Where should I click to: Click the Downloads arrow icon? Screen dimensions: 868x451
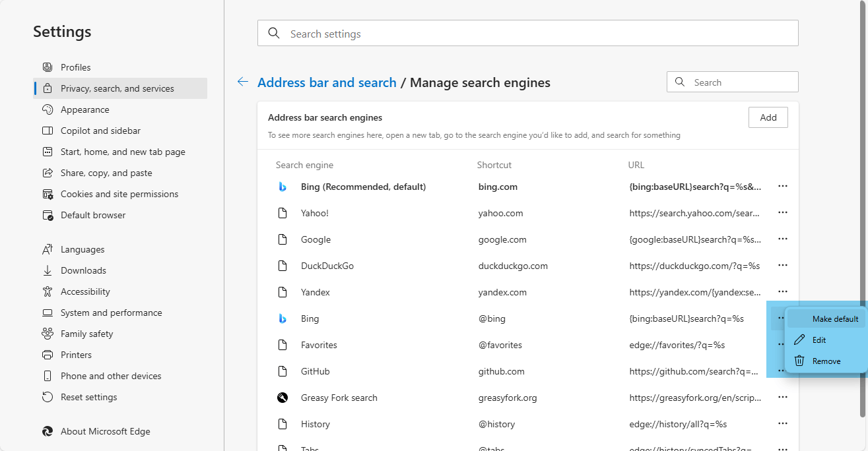coord(47,270)
